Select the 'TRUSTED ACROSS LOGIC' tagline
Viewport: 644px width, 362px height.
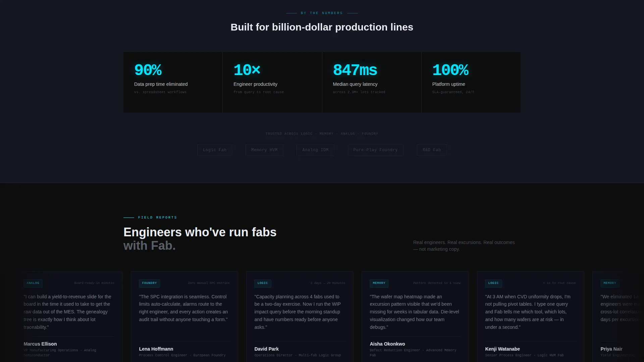pos(322,134)
